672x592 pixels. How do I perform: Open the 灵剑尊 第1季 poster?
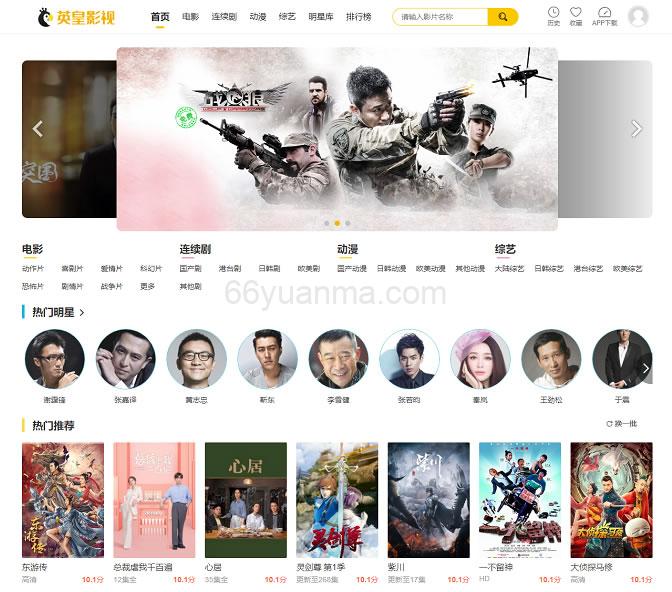[337, 500]
